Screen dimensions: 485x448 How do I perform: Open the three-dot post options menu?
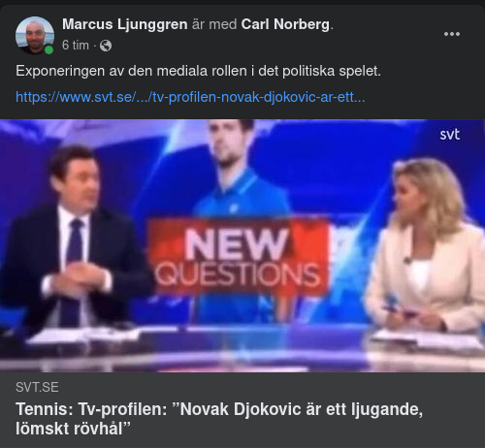tap(452, 34)
